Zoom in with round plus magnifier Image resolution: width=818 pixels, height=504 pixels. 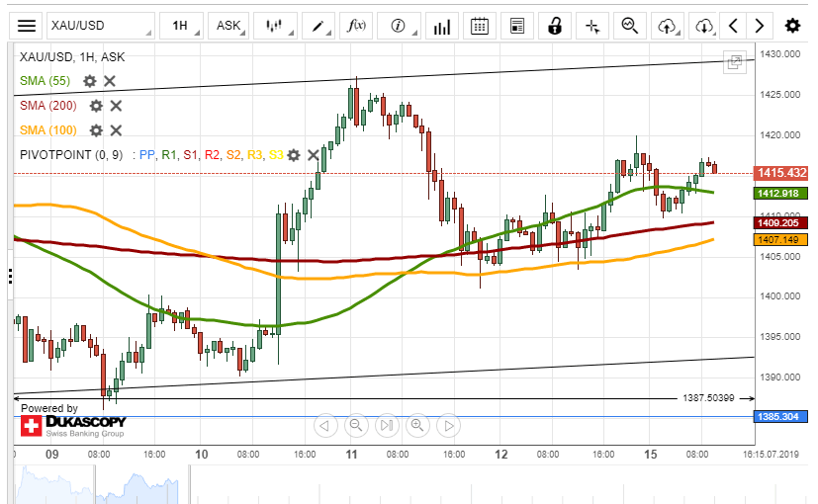click(417, 426)
